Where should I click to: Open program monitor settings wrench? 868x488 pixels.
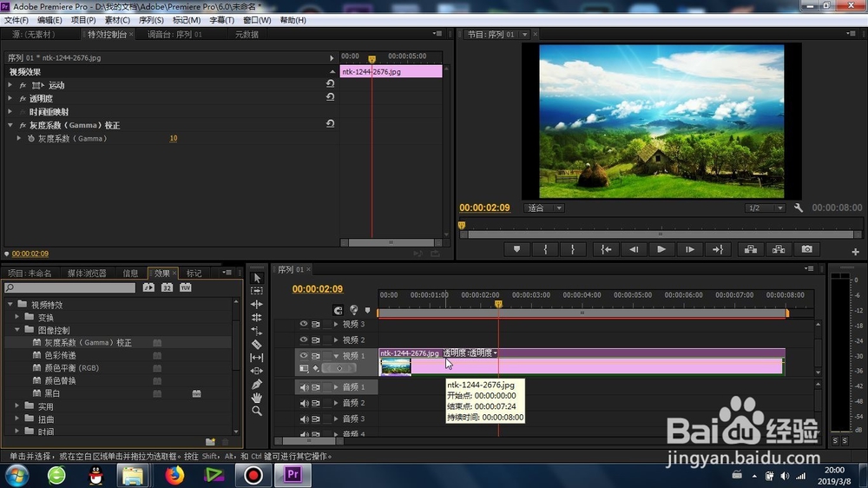point(799,208)
